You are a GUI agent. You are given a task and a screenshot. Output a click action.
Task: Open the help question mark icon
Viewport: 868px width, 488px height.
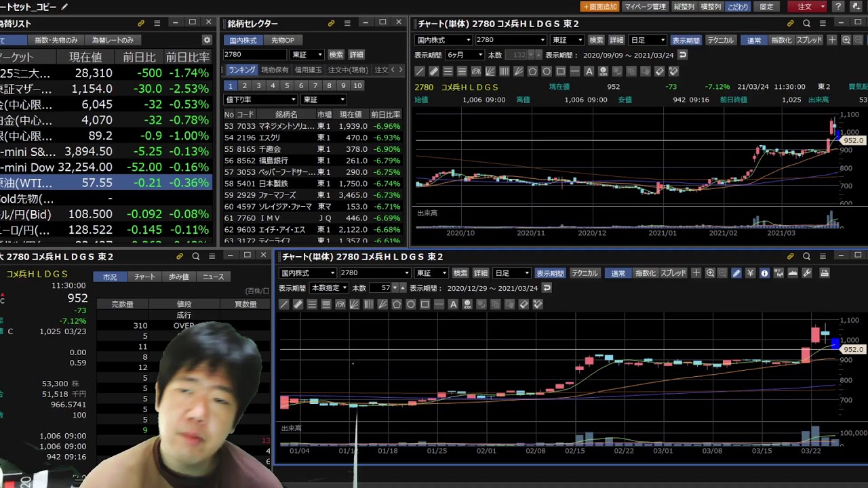tap(838, 7)
